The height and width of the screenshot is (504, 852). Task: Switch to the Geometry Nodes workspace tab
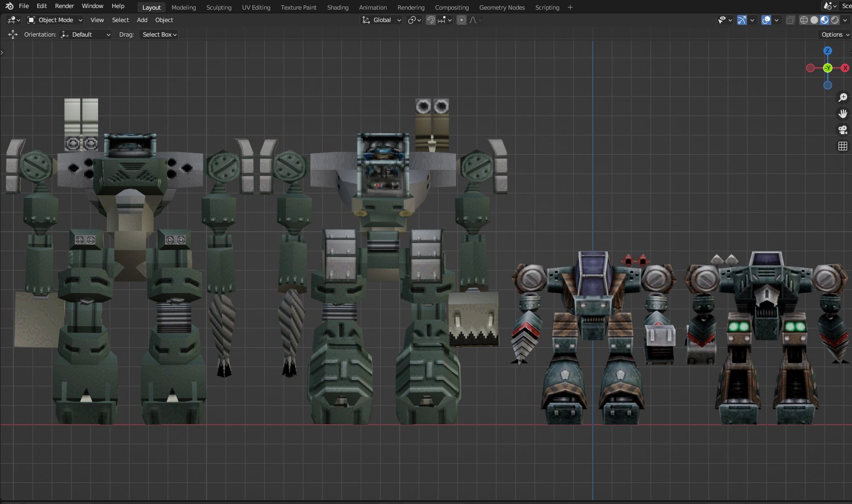[x=502, y=8]
